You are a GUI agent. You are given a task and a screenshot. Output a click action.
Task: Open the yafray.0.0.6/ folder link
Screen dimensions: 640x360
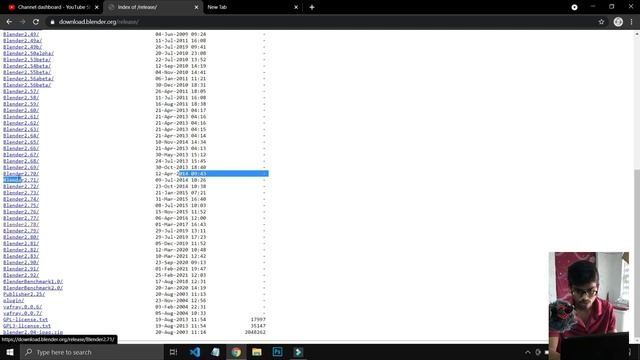[22, 307]
